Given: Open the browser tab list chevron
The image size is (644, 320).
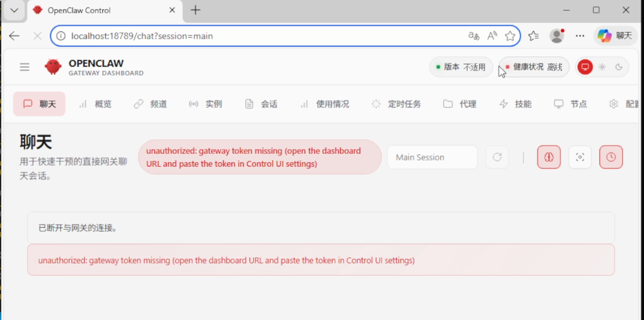Looking at the screenshot, I should [x=14, y=10].
